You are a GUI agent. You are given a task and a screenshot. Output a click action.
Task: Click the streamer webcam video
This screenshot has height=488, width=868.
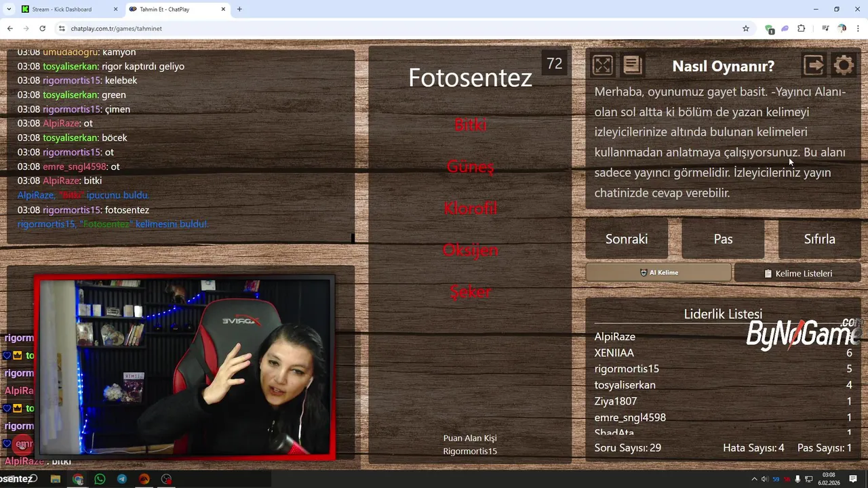click(184, 366)
